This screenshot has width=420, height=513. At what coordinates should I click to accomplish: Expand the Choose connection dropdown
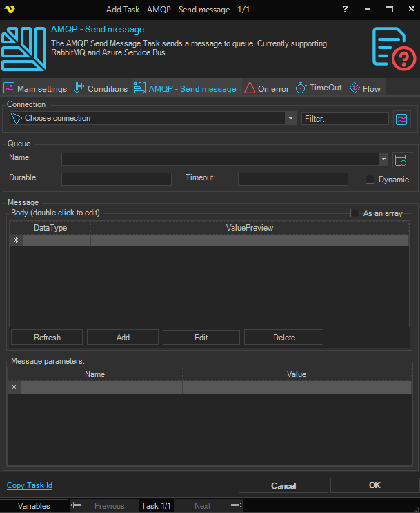point(290,119)
